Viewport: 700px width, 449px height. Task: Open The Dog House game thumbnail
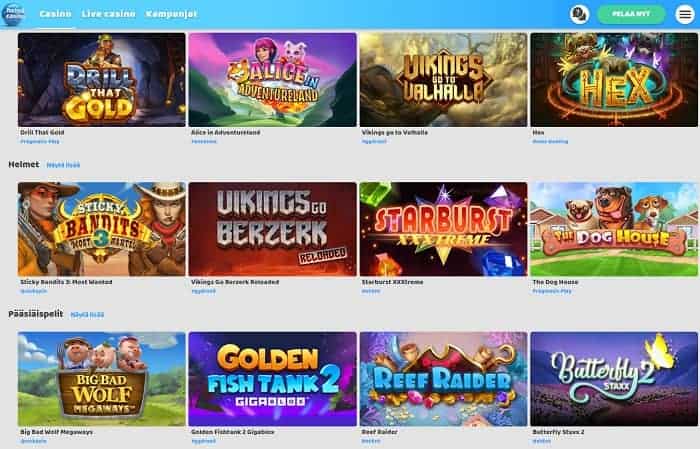[x=614, y=229]
